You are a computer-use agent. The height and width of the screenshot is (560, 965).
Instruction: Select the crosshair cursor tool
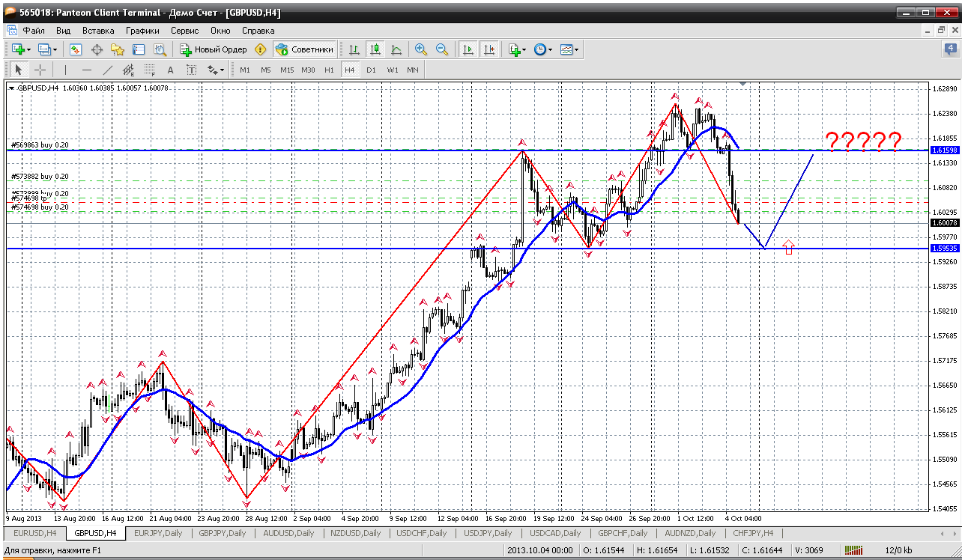(x=40, y=70)
